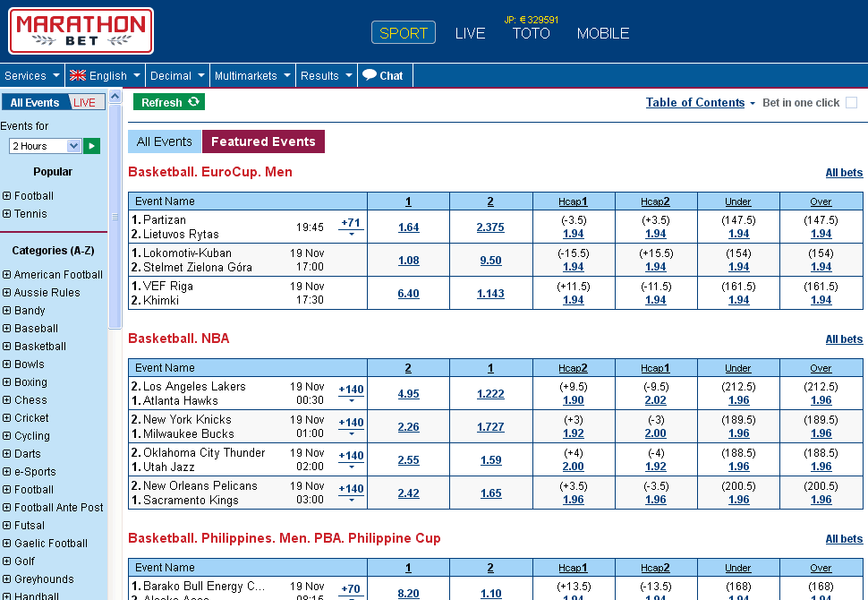
Task: Expand the Boxing category
Action: (x=6, y=381)
